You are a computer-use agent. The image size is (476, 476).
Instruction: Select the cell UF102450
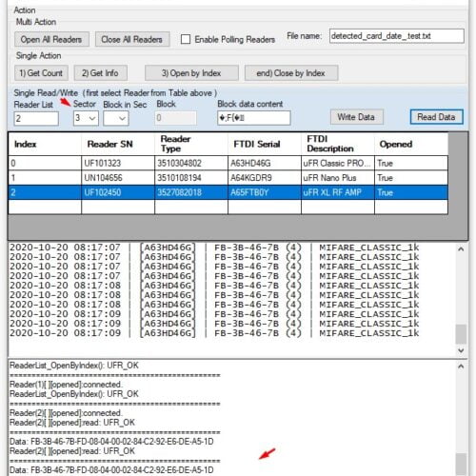click(x=118, y=192)
